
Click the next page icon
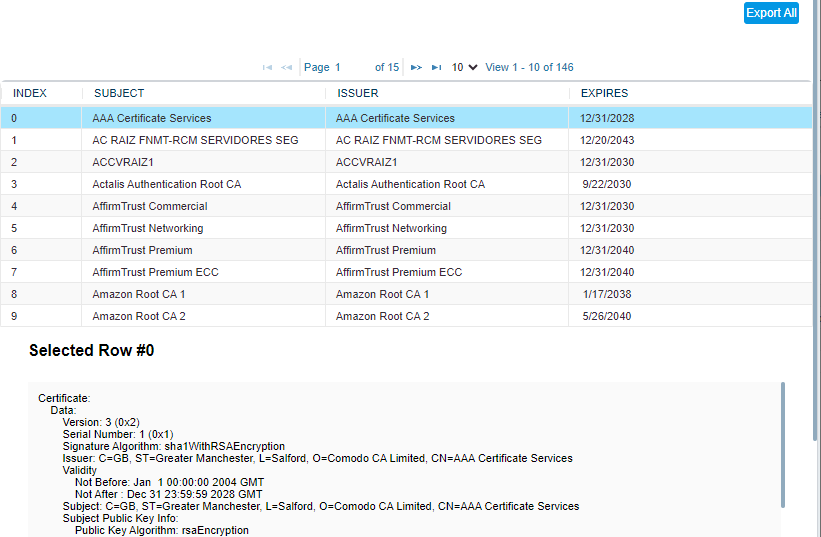[416, 68]
